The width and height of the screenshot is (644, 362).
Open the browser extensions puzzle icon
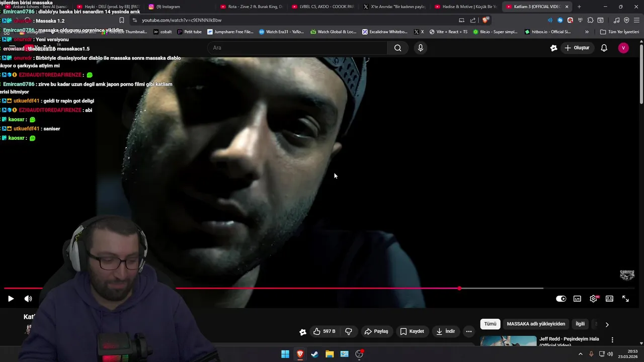pos(590,20)
